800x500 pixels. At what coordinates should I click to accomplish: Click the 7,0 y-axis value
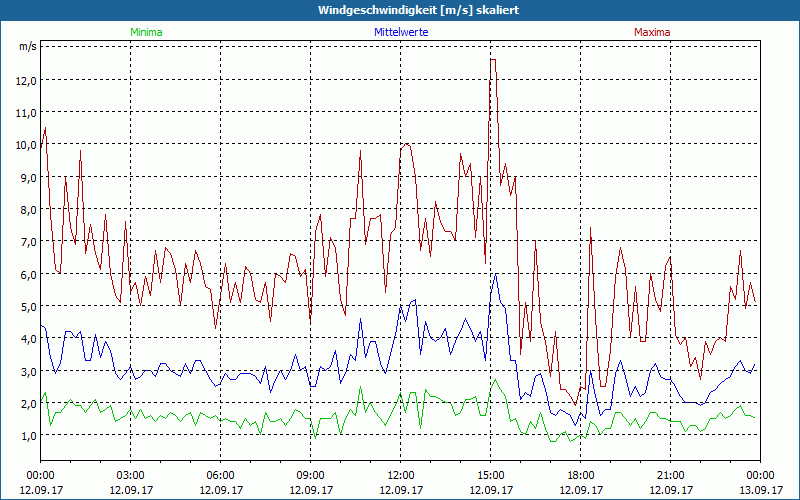(29, 242)
